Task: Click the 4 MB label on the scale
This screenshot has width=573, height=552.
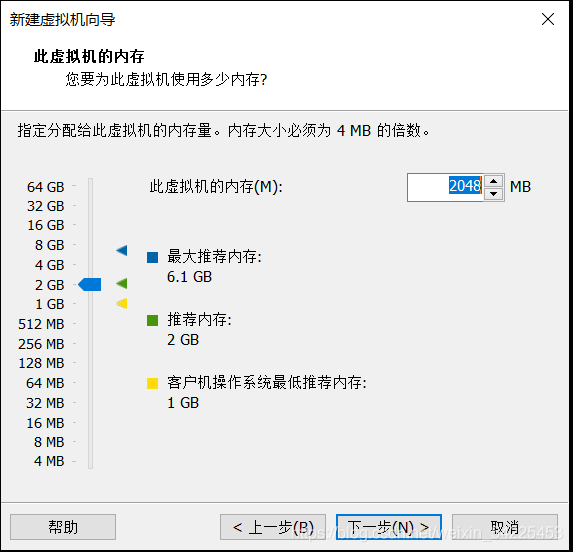Action: click(49, 461)
